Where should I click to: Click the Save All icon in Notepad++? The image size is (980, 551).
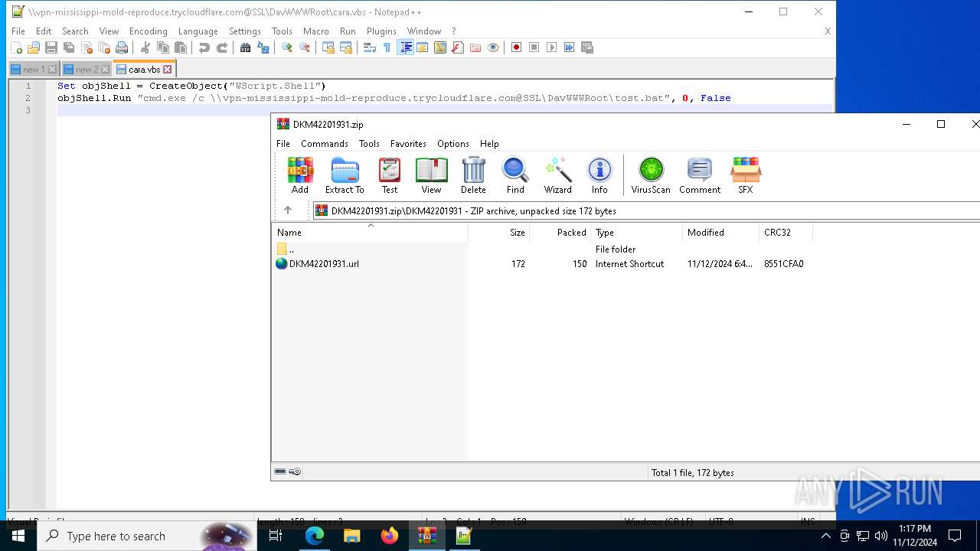click(69, 47)
